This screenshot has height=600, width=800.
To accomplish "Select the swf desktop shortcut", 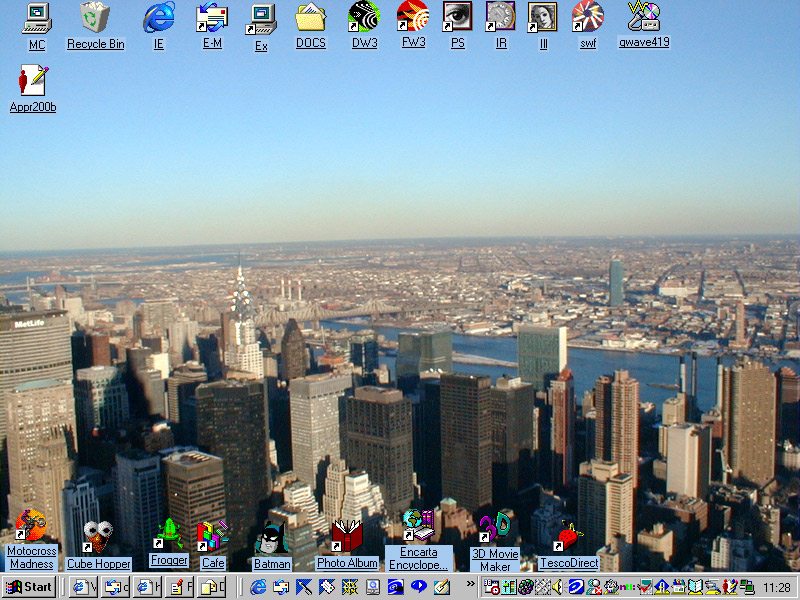I will click(x=587, y=18).
